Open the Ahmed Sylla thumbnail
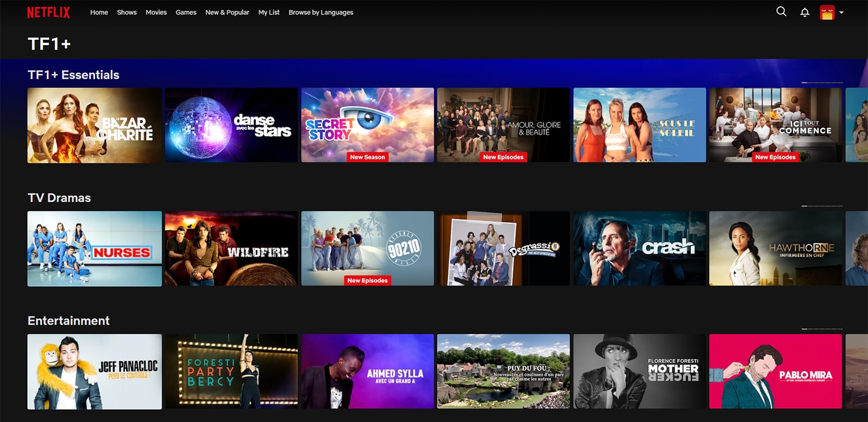The height and width of the screenshot is (422, 868). (x=367, y=372)
